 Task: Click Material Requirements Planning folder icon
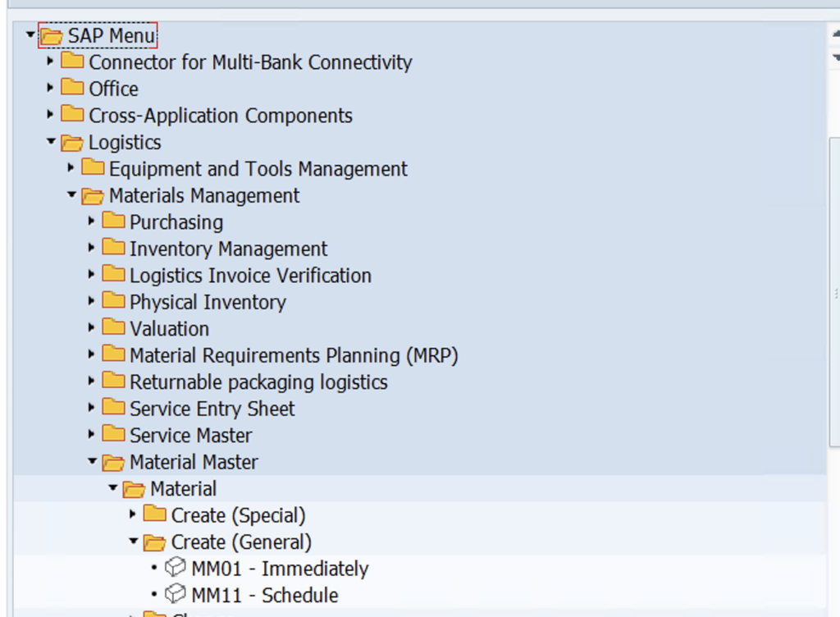(113, 354)
